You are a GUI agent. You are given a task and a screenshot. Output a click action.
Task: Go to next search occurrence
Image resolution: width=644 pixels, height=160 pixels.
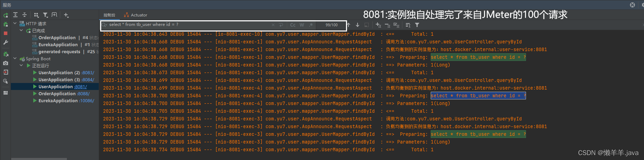(x=358, y=25)
